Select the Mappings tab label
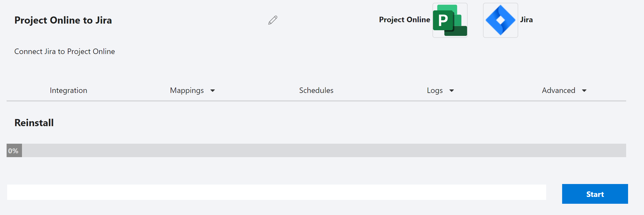Image resolution: width=644 pixels, height=215 pixels. (x=187, y=90)
